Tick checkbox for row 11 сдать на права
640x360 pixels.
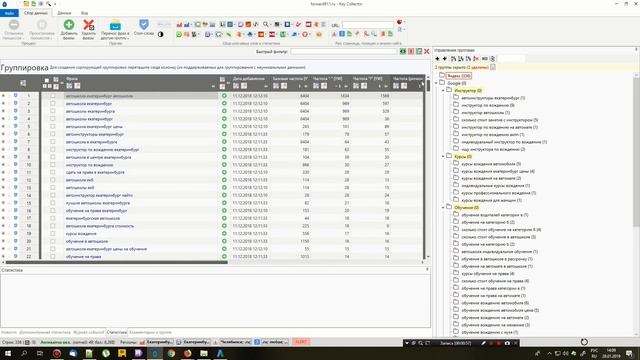pyautogui.click(x=53, y=172)
